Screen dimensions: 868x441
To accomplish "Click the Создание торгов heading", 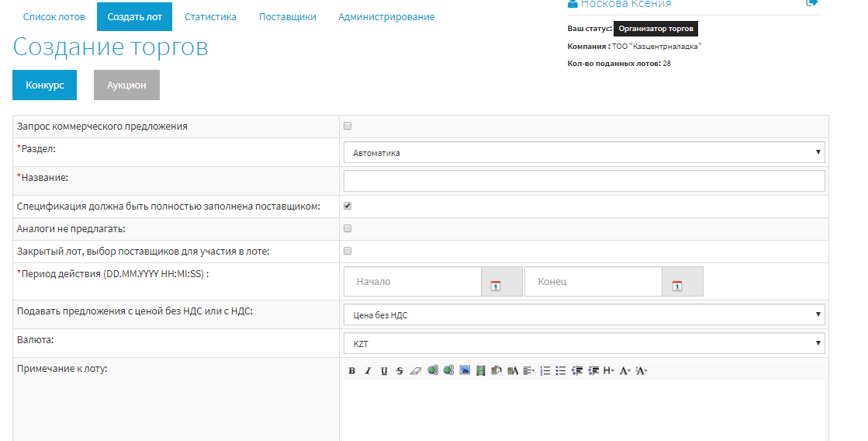I will [x=111, y=47].
